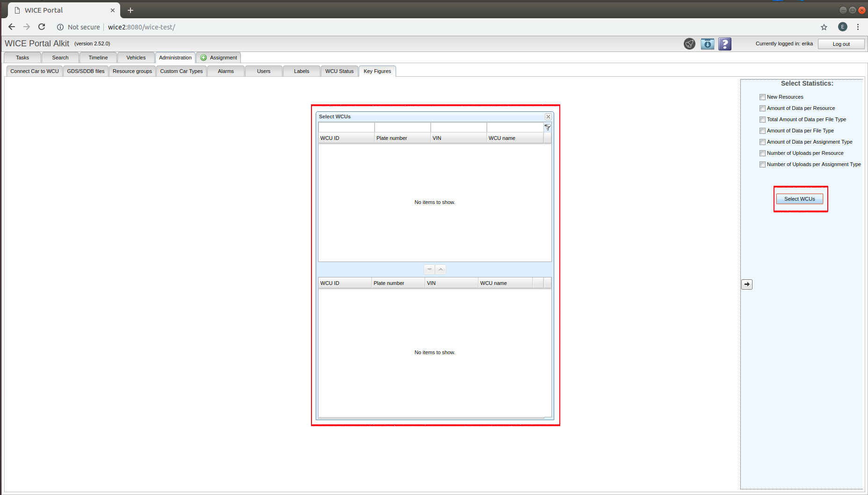Open the alarm bell notifications icon
868x495 pixels.
[x=689, y=44]
